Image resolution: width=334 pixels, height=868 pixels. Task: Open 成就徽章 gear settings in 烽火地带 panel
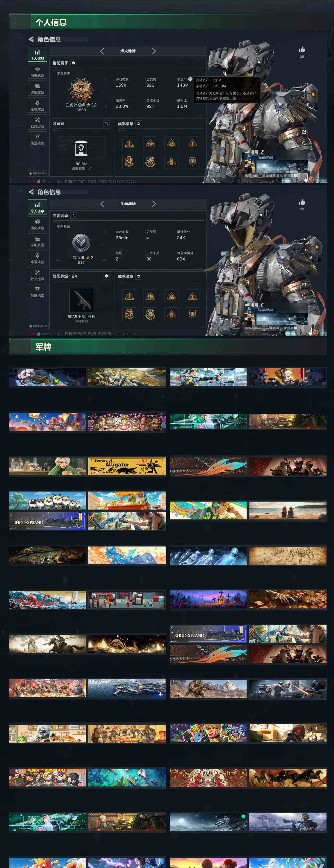[139, 124]
